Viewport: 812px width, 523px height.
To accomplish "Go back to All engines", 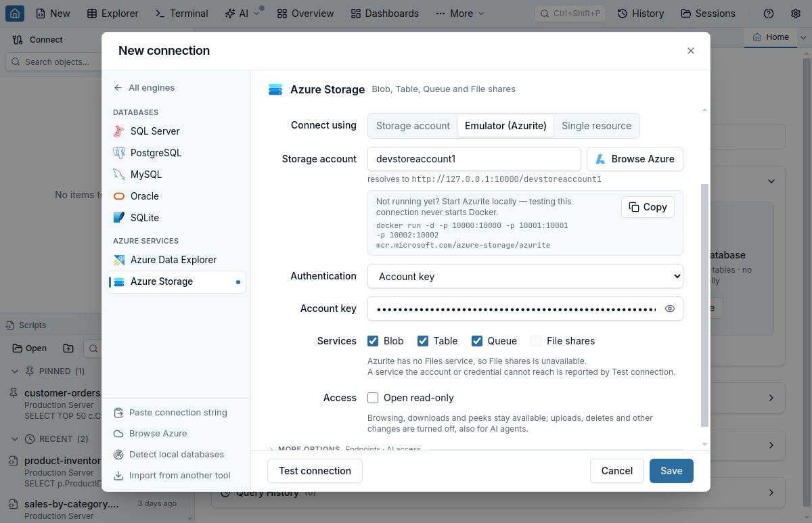I will 144,87.
